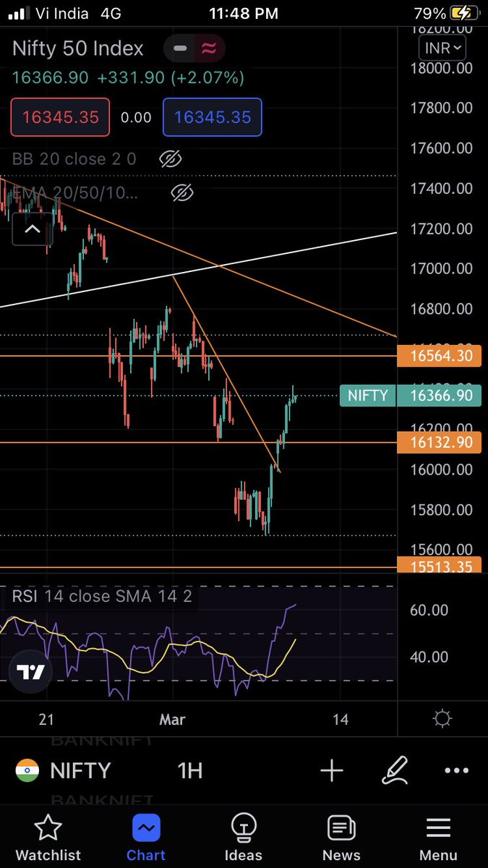
Task: Tap the TradingView logo button
Action: tap(32, 672)
